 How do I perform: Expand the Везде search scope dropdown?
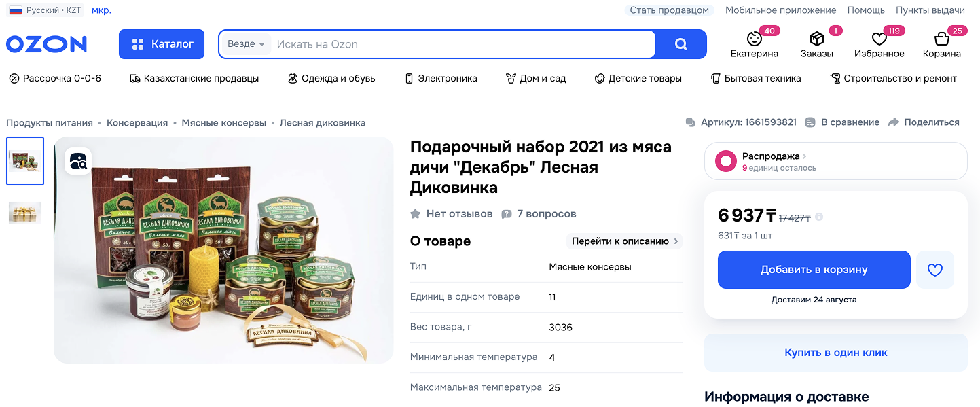(x=245, y=44)
